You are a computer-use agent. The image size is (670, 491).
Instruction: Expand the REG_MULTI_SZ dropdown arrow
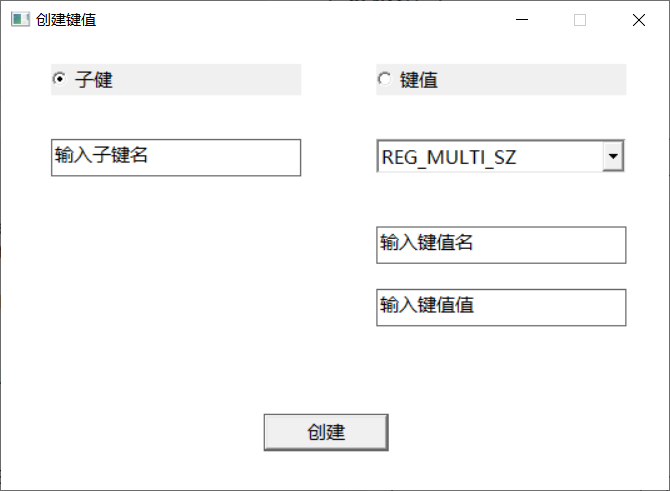point(614,156)
